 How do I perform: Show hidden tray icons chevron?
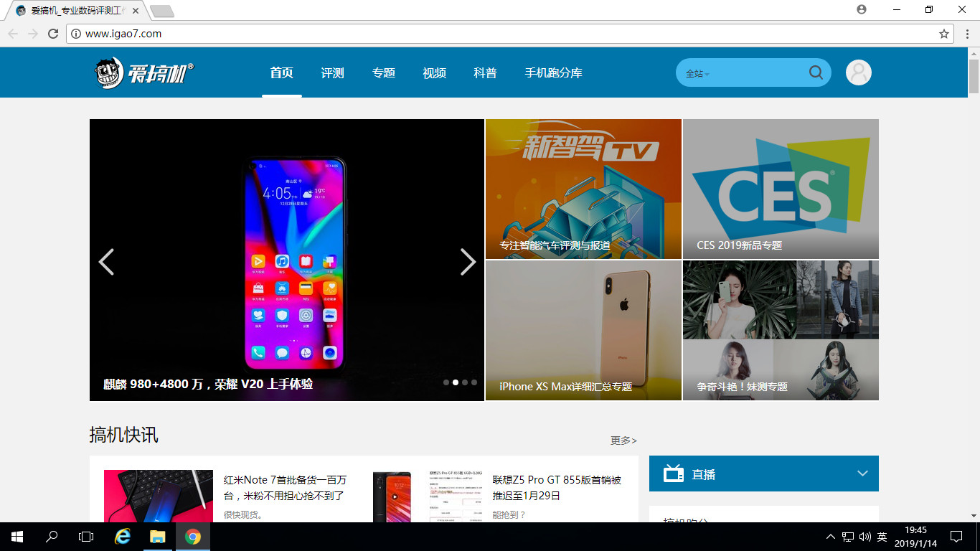click(831, 537)
